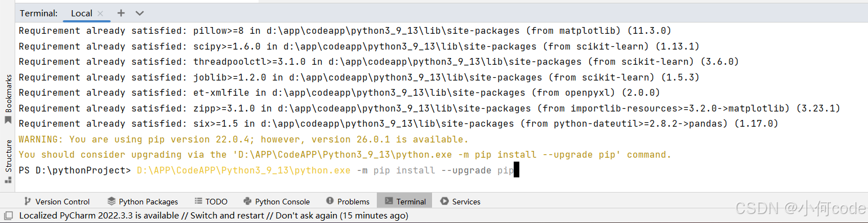Open the terminal sessions dropdown arrow
The image size is (868, 223).
(x=140, y=13)
